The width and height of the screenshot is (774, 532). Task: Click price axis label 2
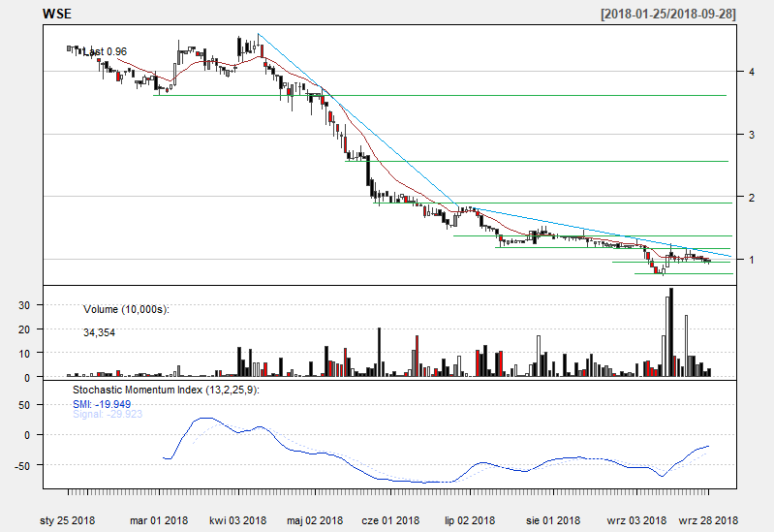(752, 198)
